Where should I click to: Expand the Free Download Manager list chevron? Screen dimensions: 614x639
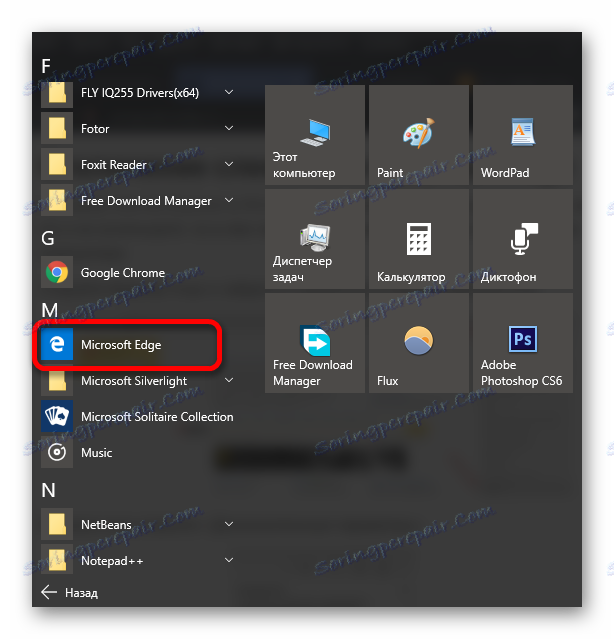click(229, 200)
